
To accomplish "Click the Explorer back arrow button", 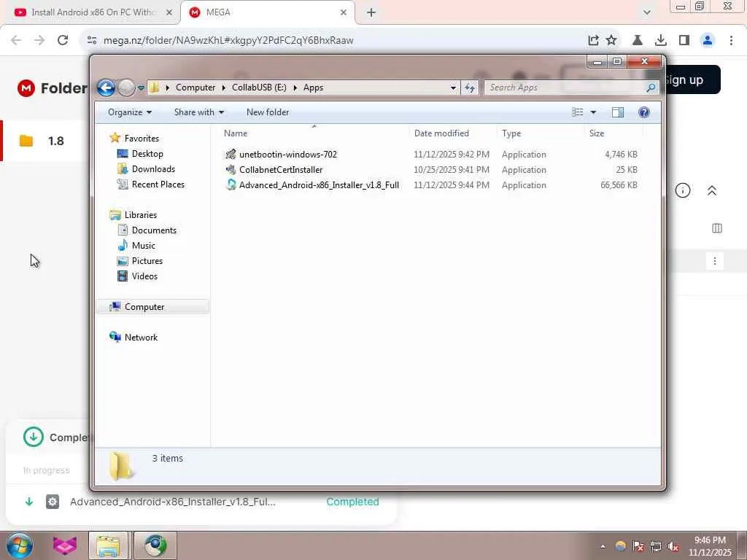I will (x=106, y=87).
